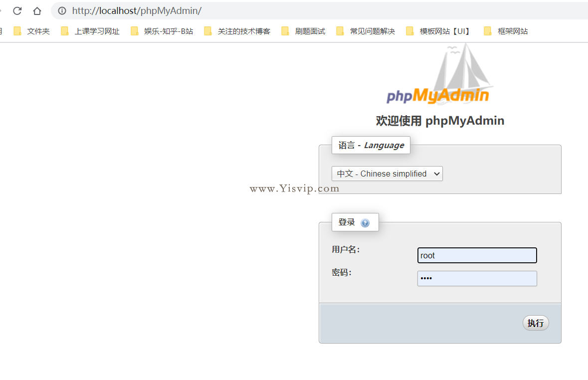Open the 模板网站【UI】 bookmark folder

click(x=438, y=31)
